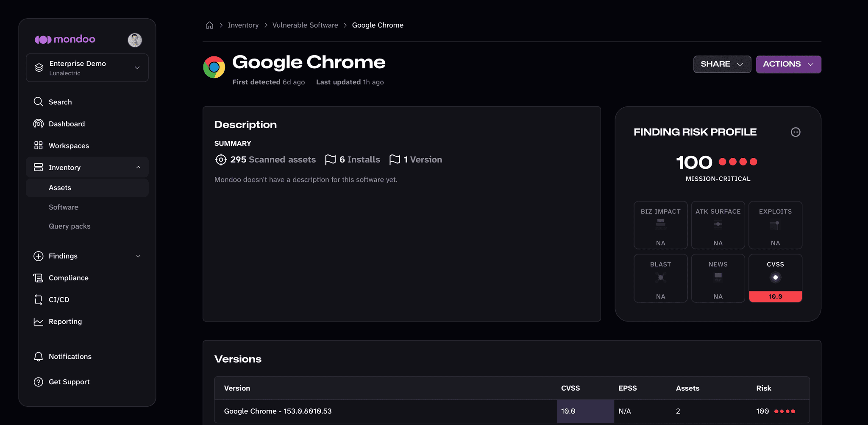
Task: Click the Get Support help icon
Action: pyautogui.click(x=38, y=382)
